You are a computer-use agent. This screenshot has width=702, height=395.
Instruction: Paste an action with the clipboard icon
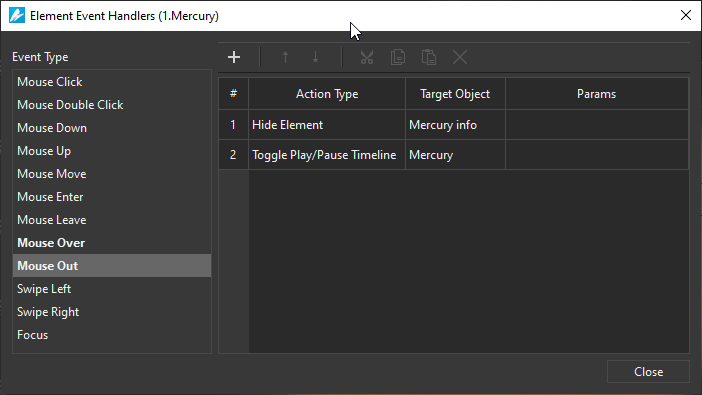point(428,57)
